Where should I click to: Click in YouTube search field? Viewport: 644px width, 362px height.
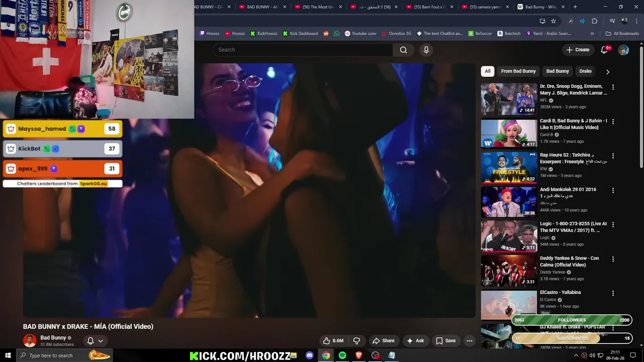[303, 50]
